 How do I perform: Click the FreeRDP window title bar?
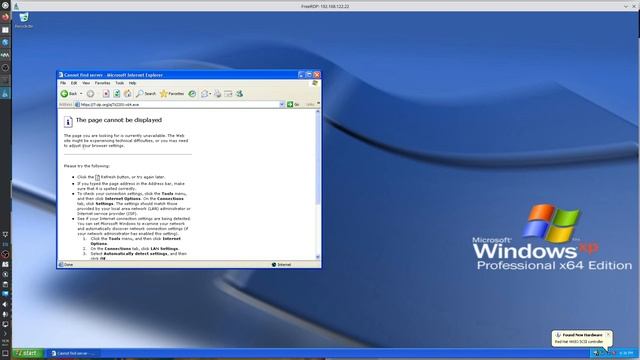(x=325, y=6)
